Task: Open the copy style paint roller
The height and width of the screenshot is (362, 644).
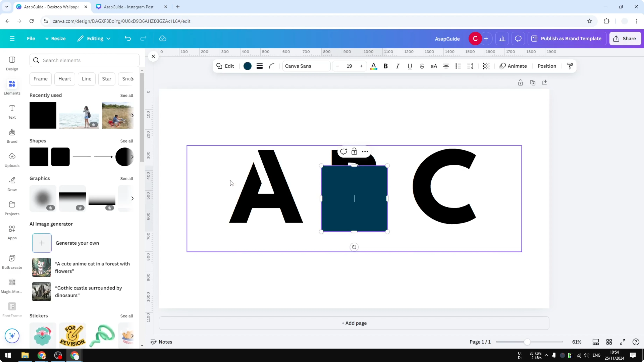Action: point(569,66)
